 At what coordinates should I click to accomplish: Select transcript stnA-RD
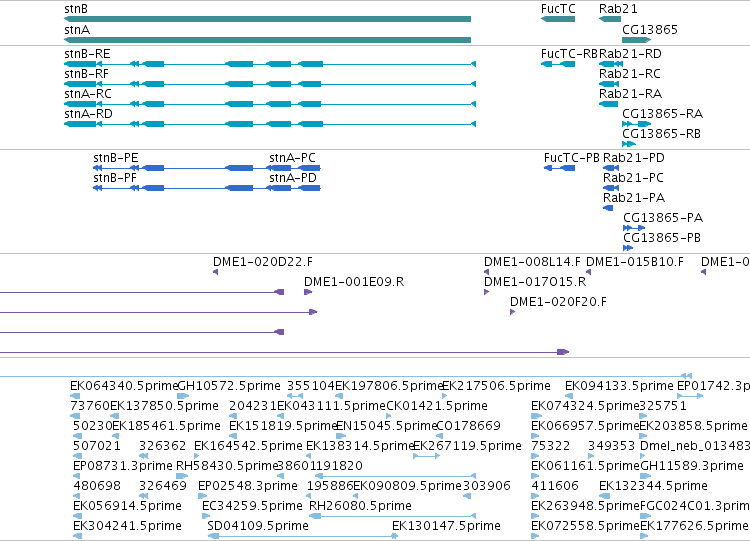270,124
